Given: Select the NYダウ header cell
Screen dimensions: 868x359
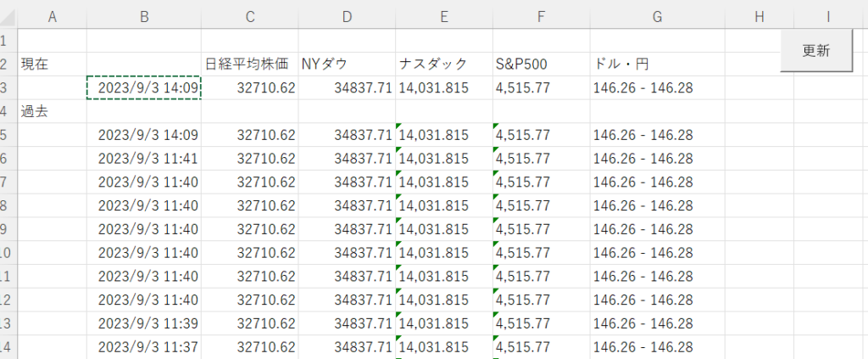Looking at the screenshot, I should click(347, 64).
